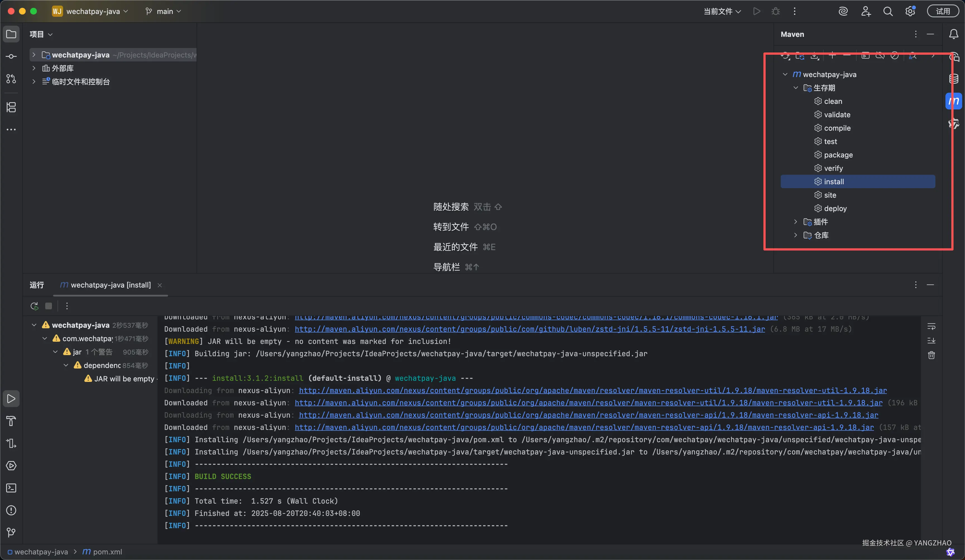This screenshot has width=965, height=560.
Task: Hide the Maven panel with the minimize dash
Action: 930,34
